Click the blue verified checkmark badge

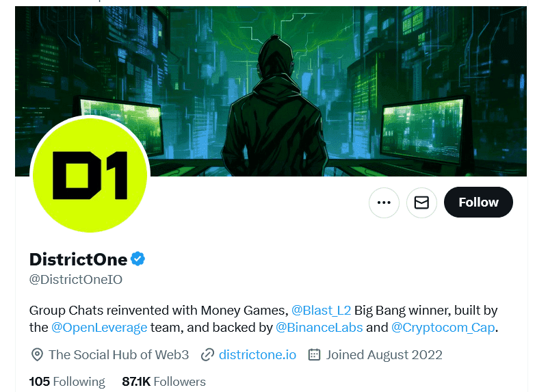coord(138,259)
